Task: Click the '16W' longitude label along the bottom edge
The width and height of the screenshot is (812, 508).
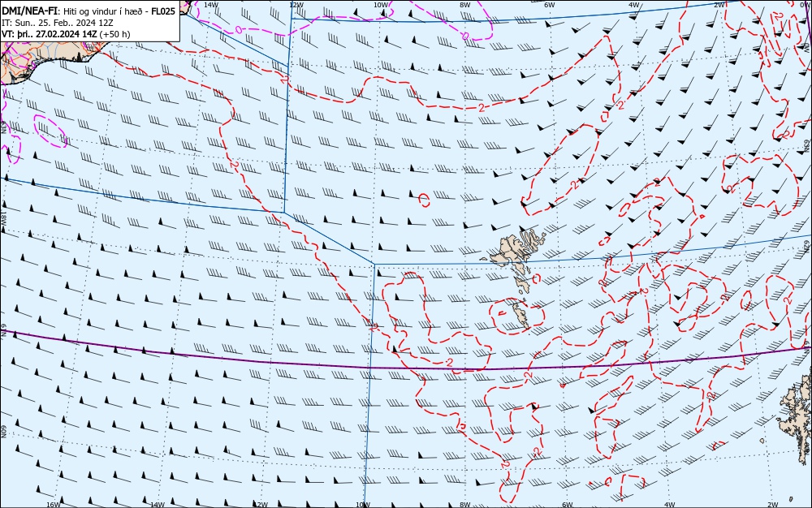Action: 54,505
